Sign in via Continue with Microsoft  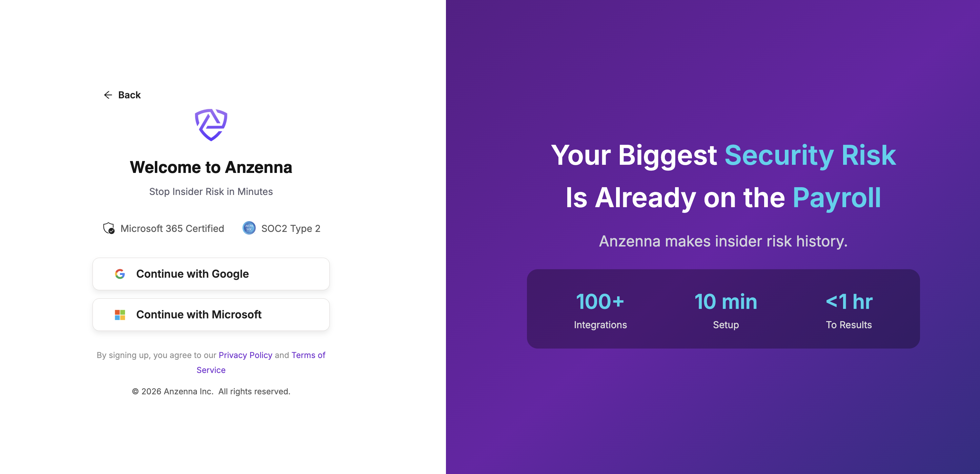click(211, 315)
